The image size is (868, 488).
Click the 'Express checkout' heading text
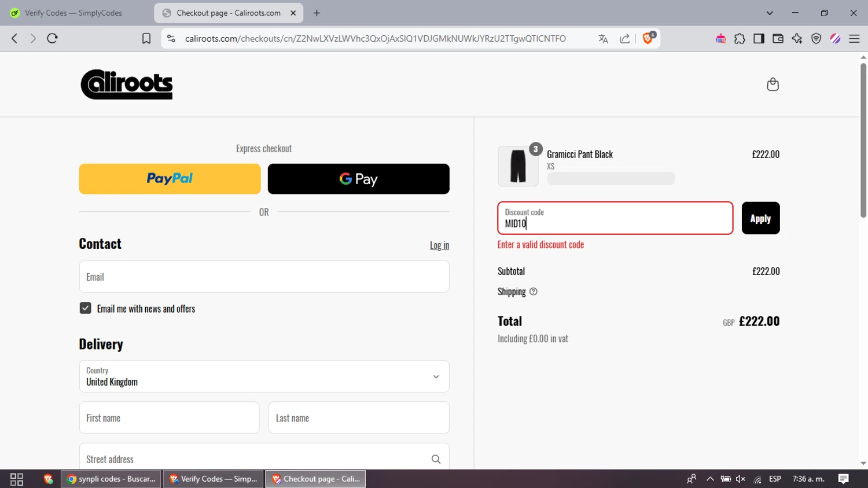(x=264, y=149)
